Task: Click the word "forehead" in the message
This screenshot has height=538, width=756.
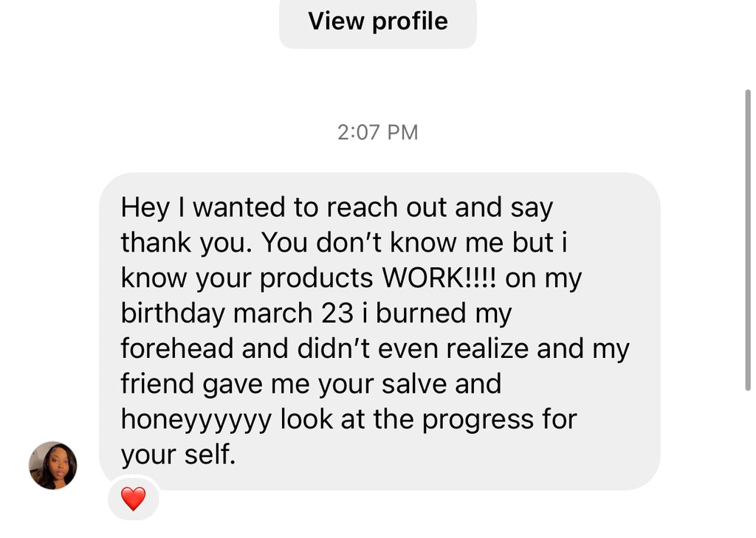Action: click(x=177, y=348)
